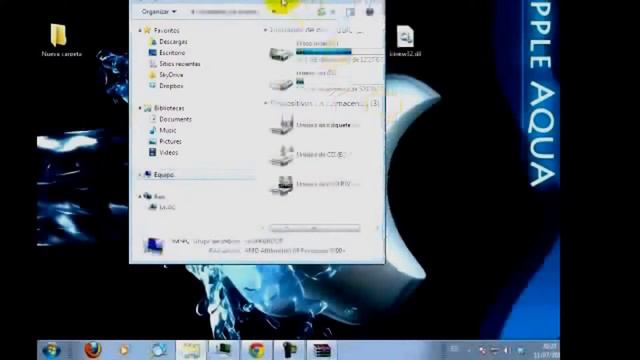Open Nueva carpeta on the desktop
Viewport: 640px width, 360px height.
61,40
